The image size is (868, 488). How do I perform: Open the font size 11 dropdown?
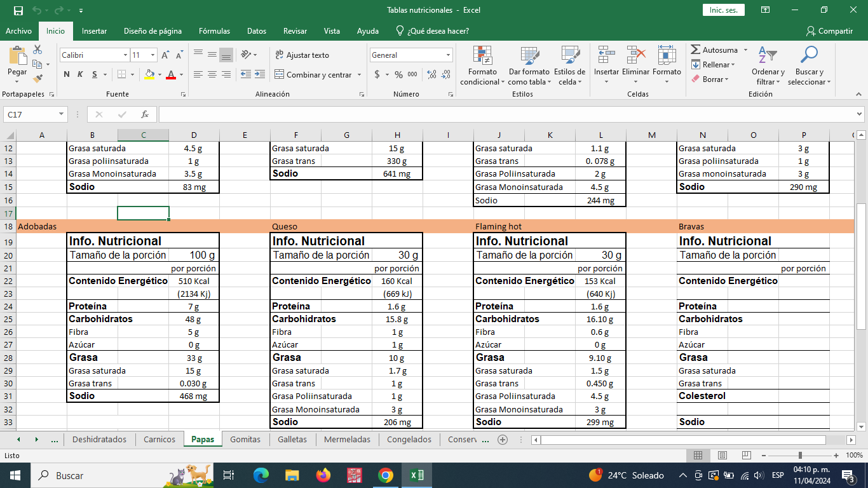(x=153, y=55)
